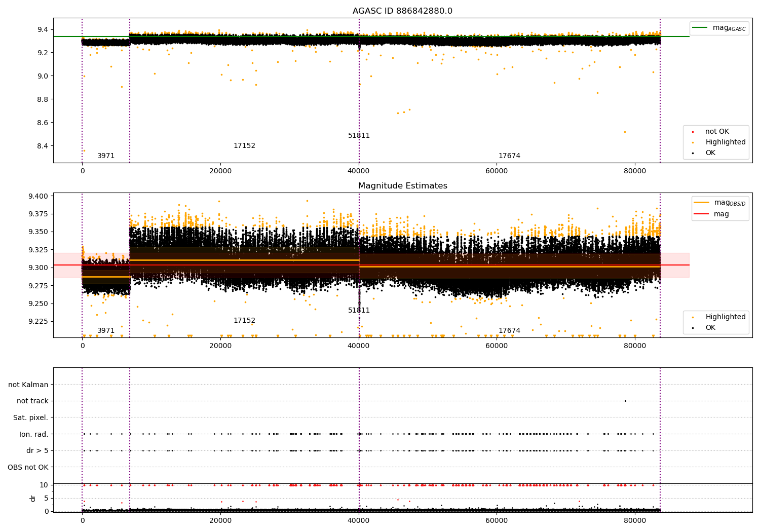
Task: Click x-axis tick 60000 under bottom plot
Action: 497,521
